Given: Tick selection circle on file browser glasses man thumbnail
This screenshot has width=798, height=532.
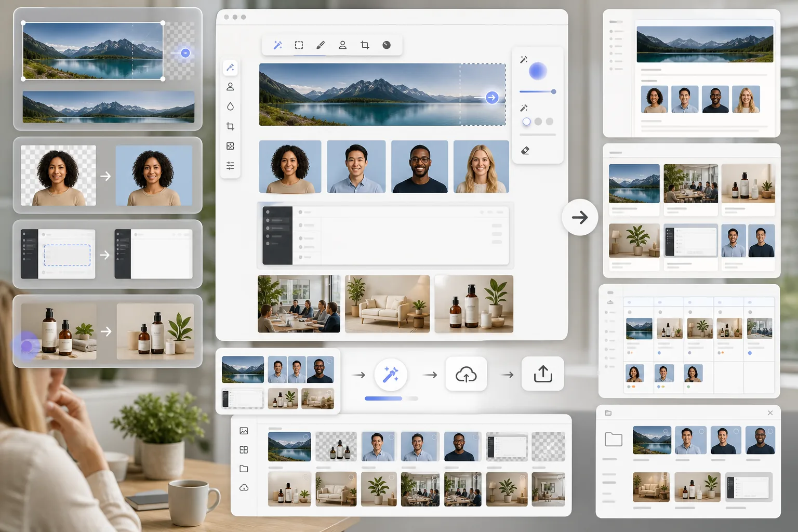Looking at the screenshot, I should tap(770, 431).
